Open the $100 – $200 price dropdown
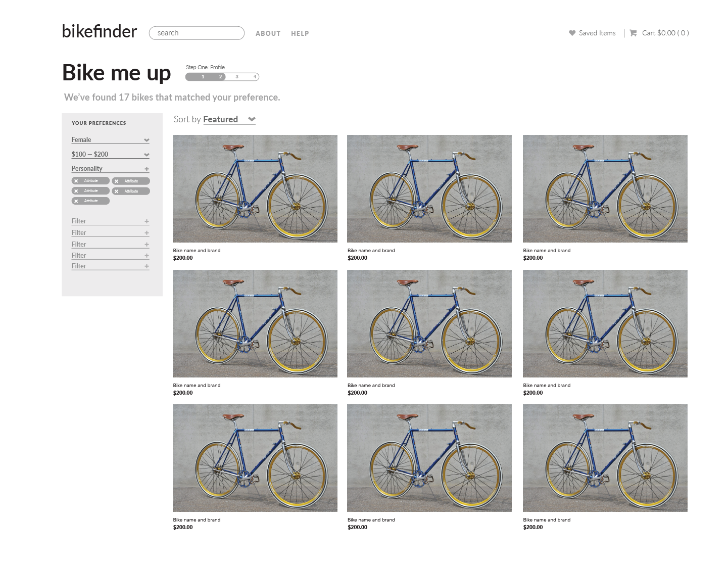728x570 pixels. [x=146, y=155]
